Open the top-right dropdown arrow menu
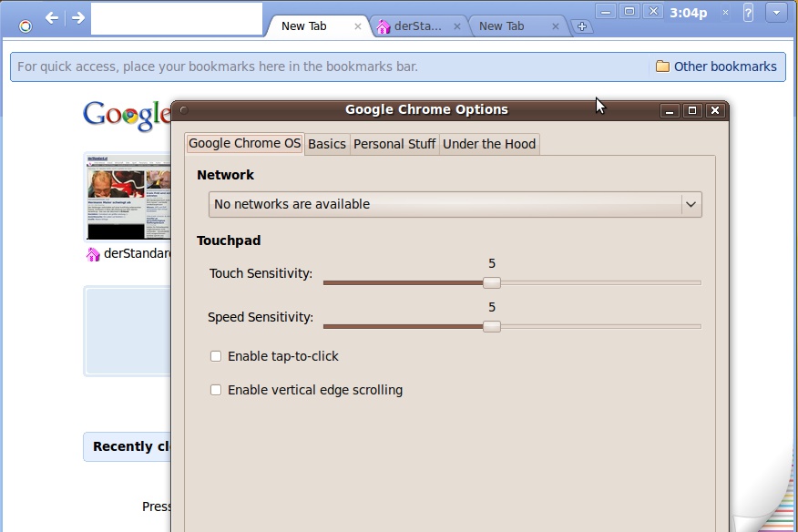 776,13
